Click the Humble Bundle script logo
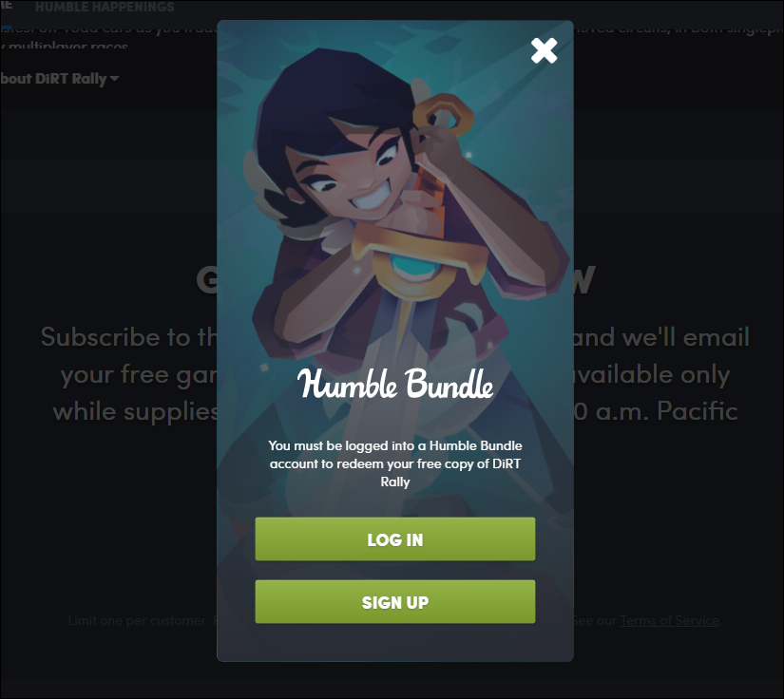Image resolution: width=784 pixels, height=699 pixels. (x=395, y=384)
